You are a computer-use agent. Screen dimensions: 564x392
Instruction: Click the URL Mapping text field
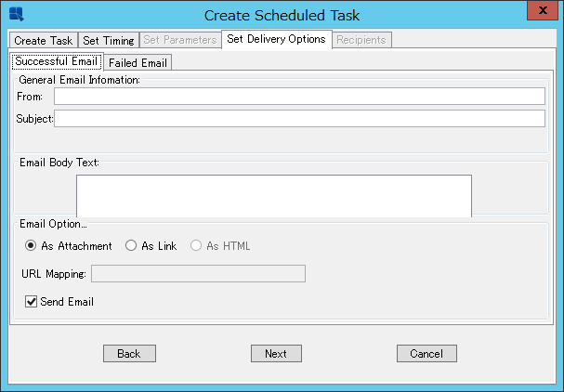[x=198, y=274]
